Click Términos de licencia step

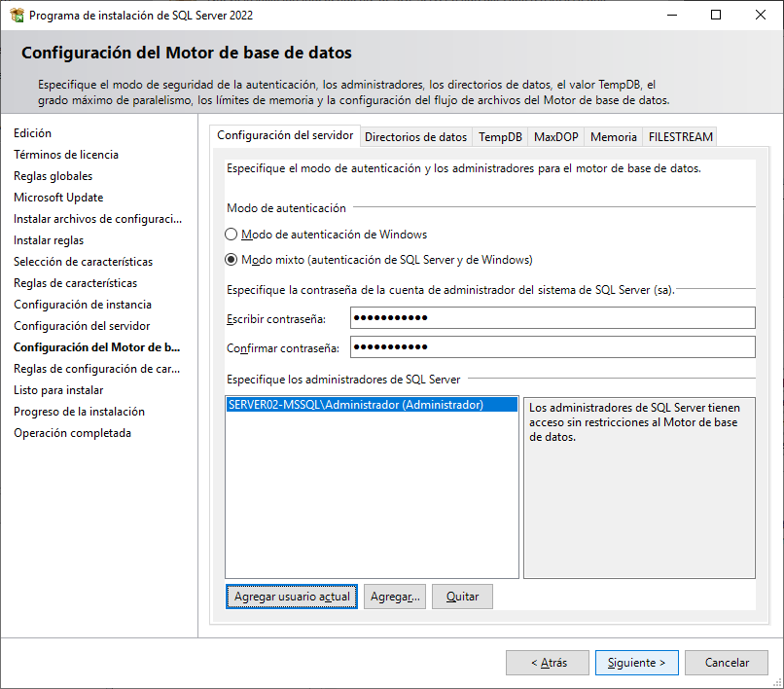[66, 155]
